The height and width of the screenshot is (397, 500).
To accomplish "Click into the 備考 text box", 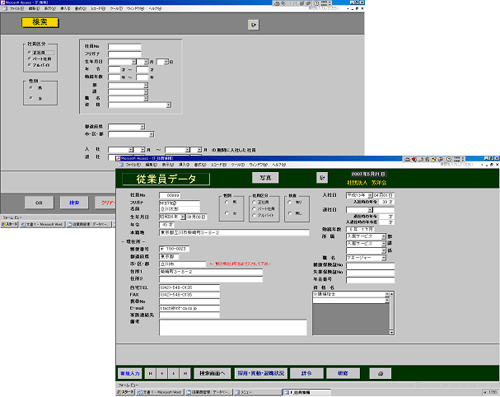I will (x=233, y=327).
